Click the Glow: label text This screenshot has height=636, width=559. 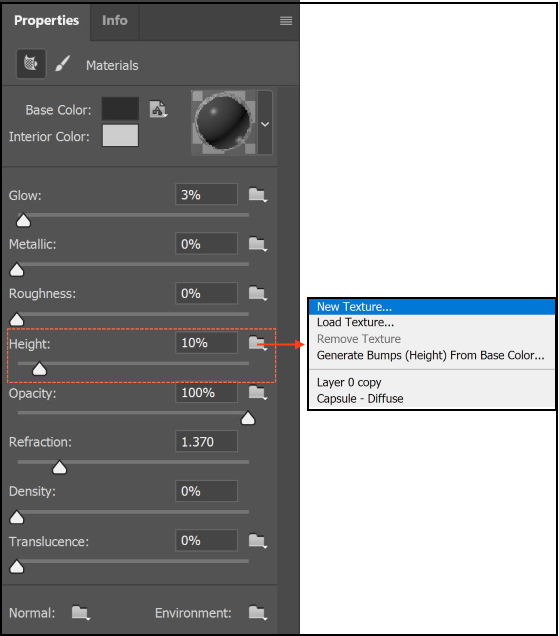pyautogui.click(x=25, y=196)
